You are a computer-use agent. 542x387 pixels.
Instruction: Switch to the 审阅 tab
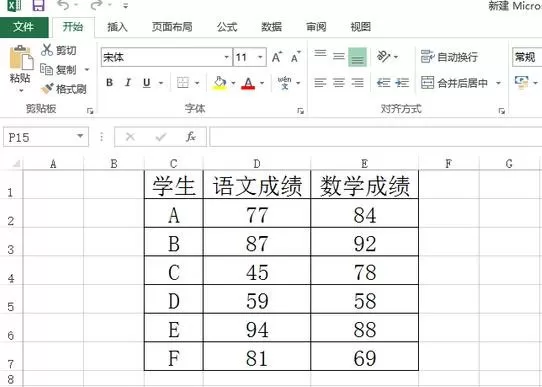pos(316,27)
